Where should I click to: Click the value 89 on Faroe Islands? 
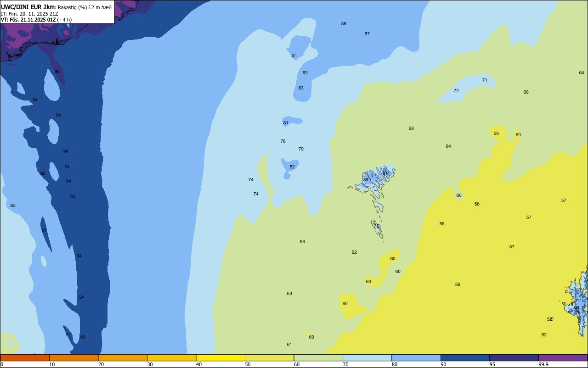[x=366, y=180]
